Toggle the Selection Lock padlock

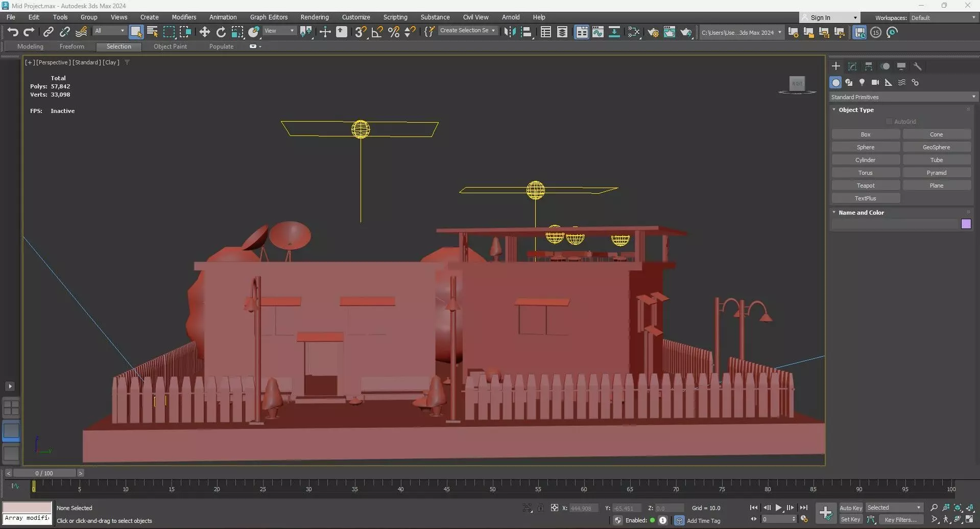tap(540, 508)
